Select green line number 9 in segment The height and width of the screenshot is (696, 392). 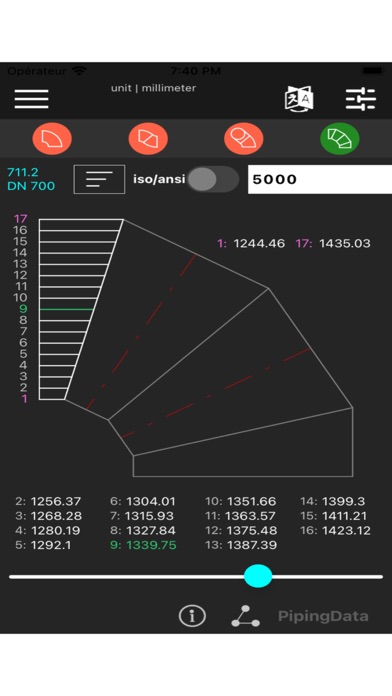(23, 309)
